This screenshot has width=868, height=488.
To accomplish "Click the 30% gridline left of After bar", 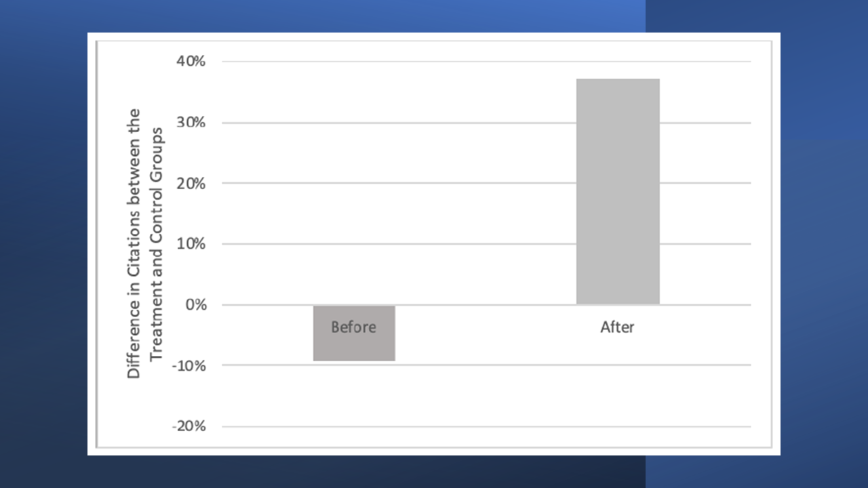I will tap(399, 123).
